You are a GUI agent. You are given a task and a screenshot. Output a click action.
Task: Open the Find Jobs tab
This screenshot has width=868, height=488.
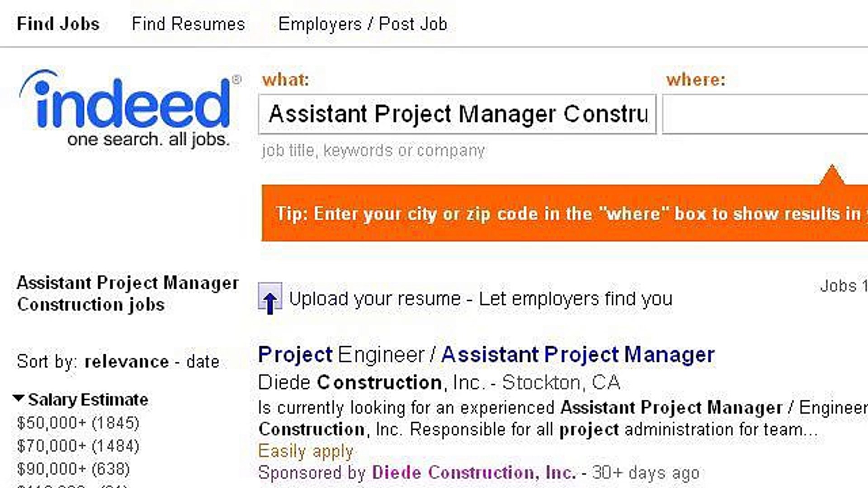point(58,24)
